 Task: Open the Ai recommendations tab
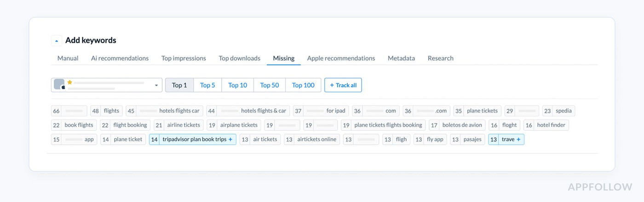click(120, 58)
